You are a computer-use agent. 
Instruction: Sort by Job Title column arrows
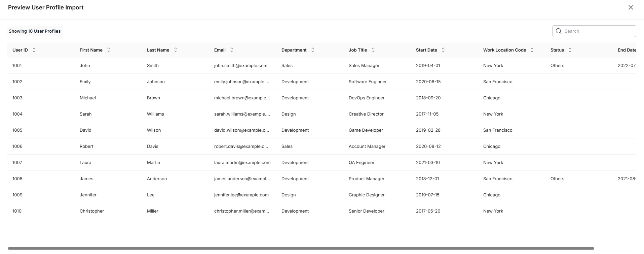click(x=373, y=50)
